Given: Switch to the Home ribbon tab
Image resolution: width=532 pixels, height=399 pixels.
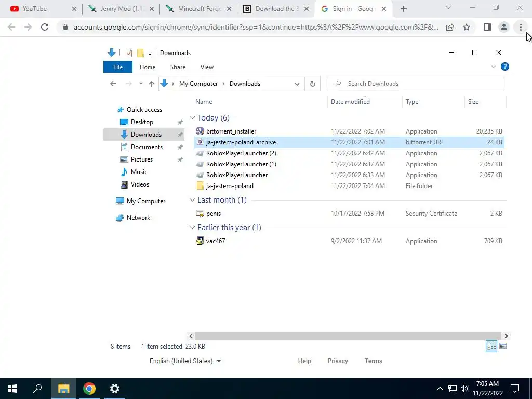Looking at the screenshot, I should (x=147, y=67).
